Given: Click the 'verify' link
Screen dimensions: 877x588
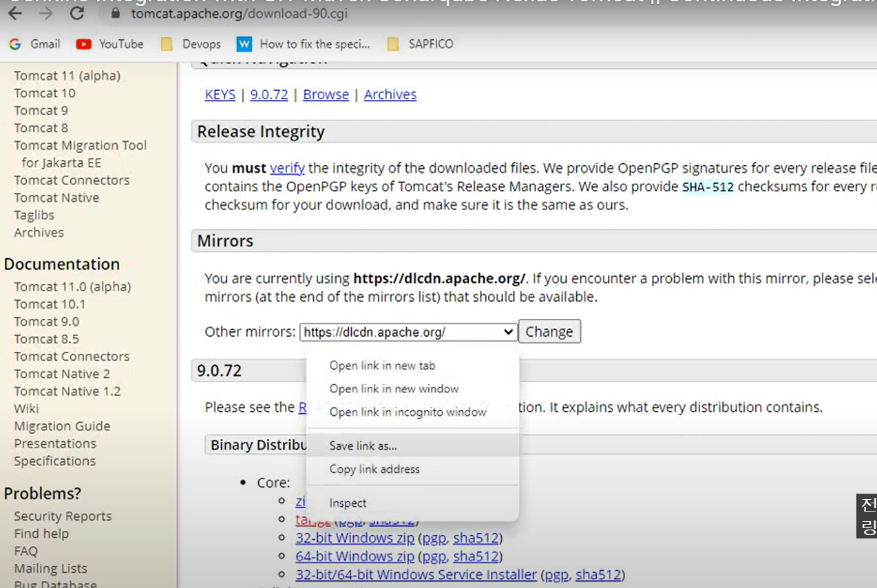Looking at the screenshot, I should 287,168.
